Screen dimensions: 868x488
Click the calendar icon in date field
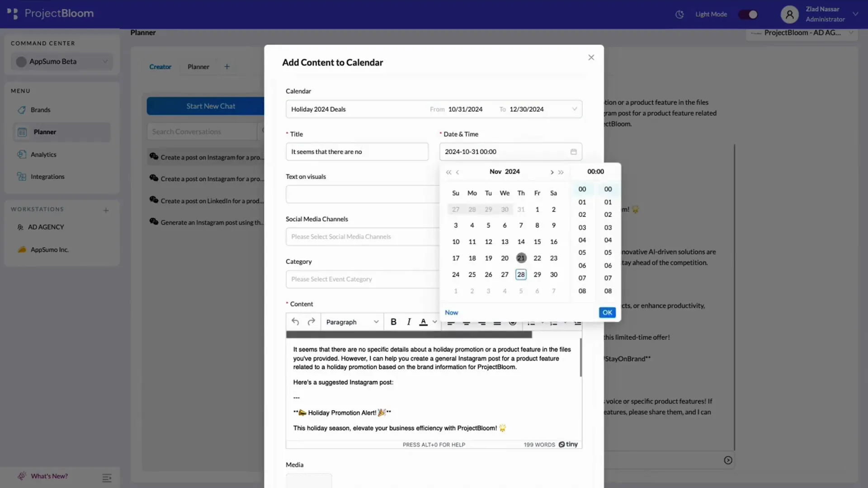tap(573, 152)
